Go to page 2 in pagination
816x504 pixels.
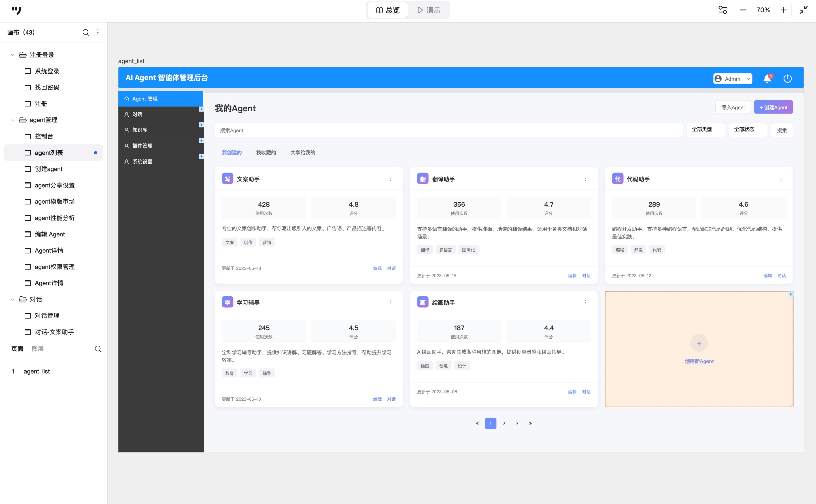[x=503, y=423]
